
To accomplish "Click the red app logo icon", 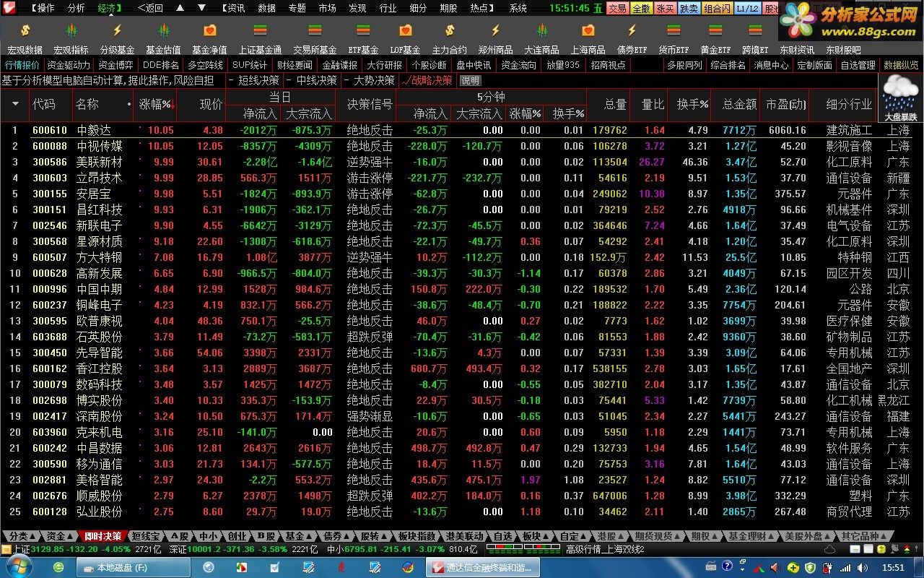I will [x=8, y=8].
